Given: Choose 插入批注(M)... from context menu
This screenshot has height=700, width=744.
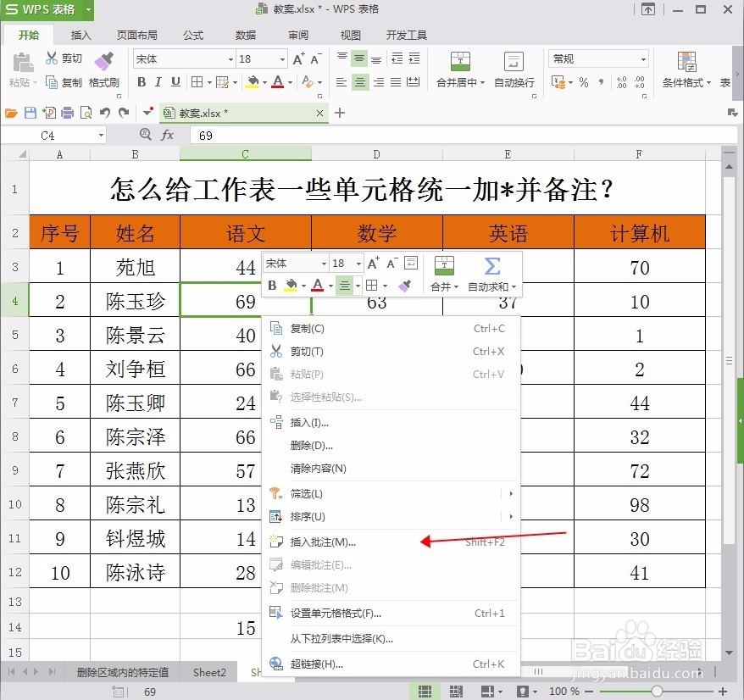Looking at the screenshot, I should 391,542.
